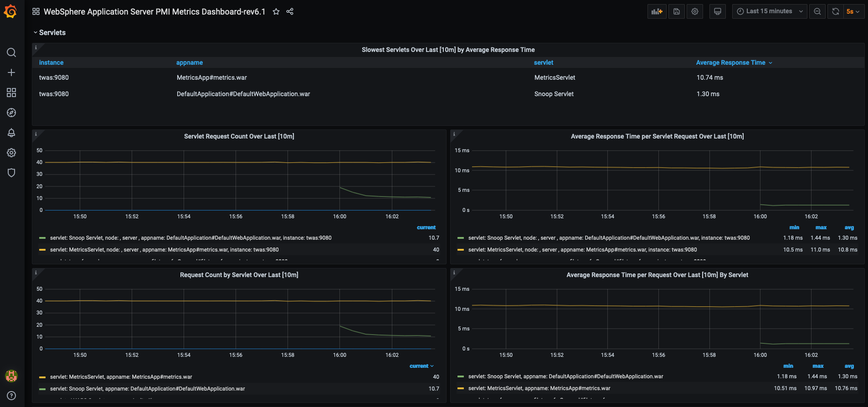The height and width of the screenshot is (407, 868).
Task: Toggle Snoop Servlet series in Servlet Request Count legend
Action: click(x=190, y=238)
